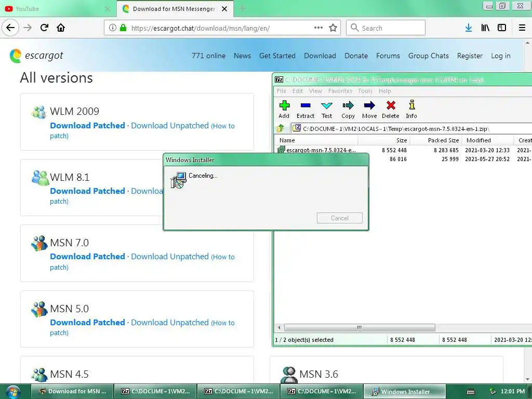The height and width of the screenshot is (399, 532).
Task: Click Download Patched for WLM 2009
Action: tap(87, 126)
